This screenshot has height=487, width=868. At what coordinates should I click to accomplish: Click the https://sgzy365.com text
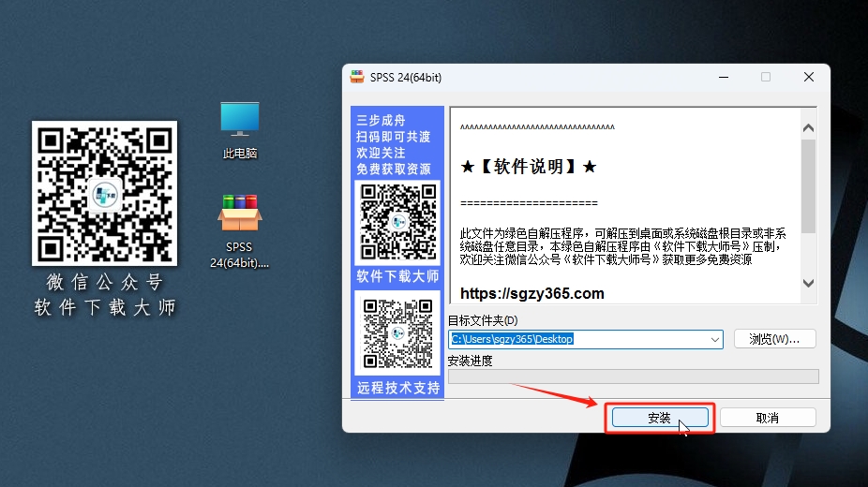[532, 293]
